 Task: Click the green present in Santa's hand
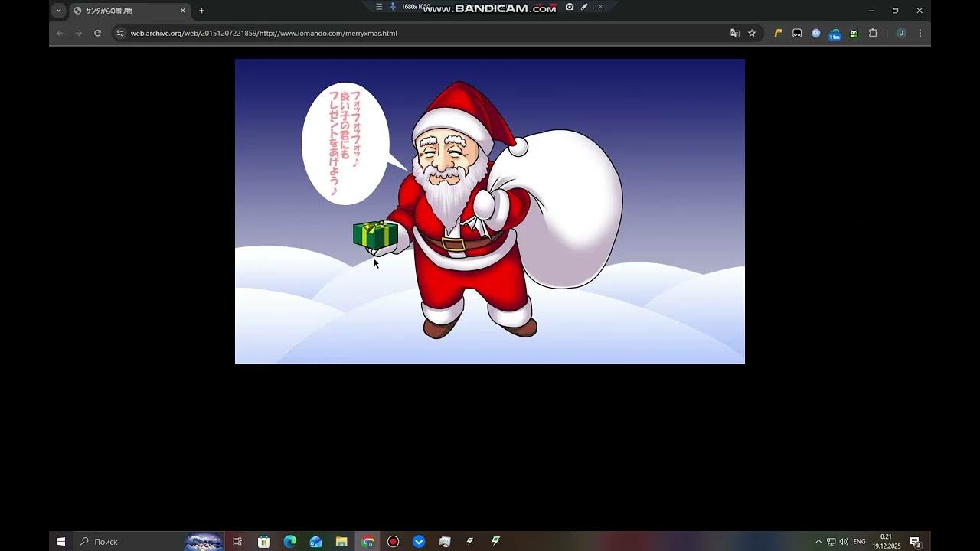click(x=374, y=234)
